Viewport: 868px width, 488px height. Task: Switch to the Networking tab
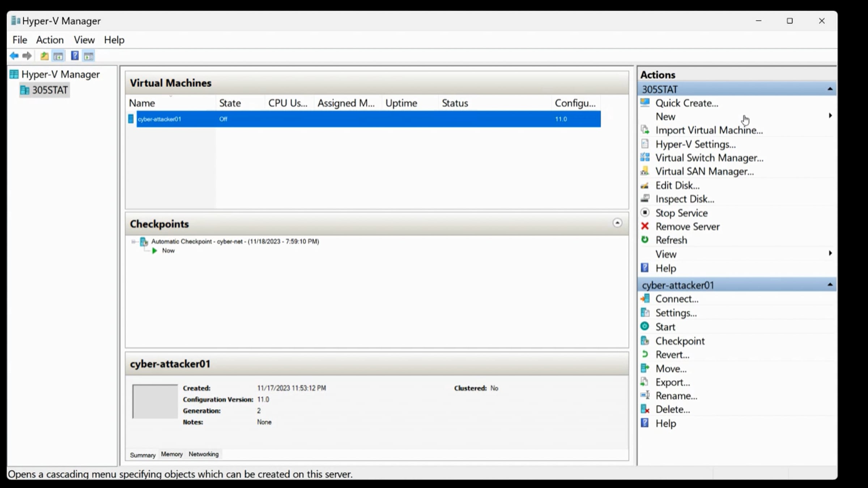tap(203, 454)
